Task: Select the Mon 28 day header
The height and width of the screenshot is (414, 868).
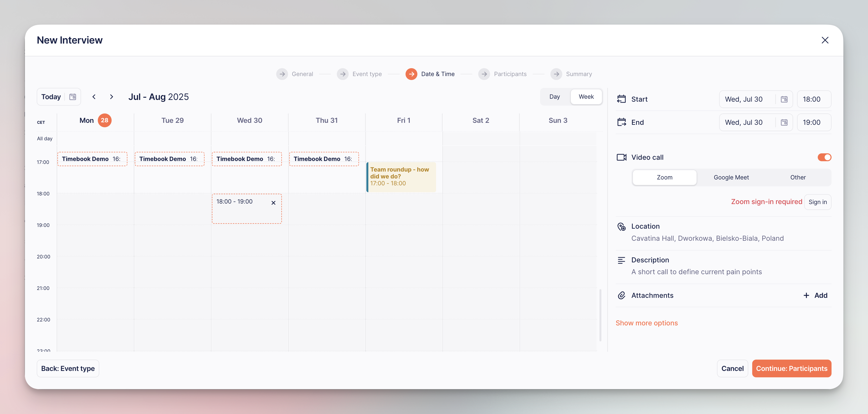Action: tap(95, 121)
